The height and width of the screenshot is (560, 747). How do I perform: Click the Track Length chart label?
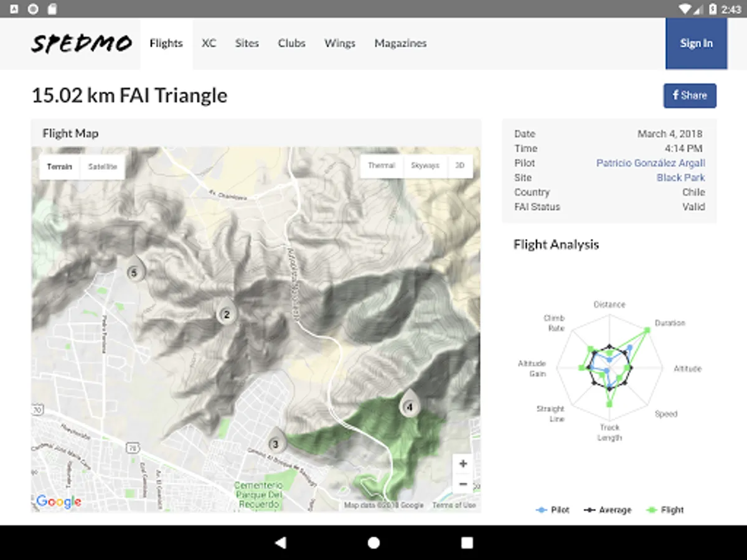click(610, 432)
